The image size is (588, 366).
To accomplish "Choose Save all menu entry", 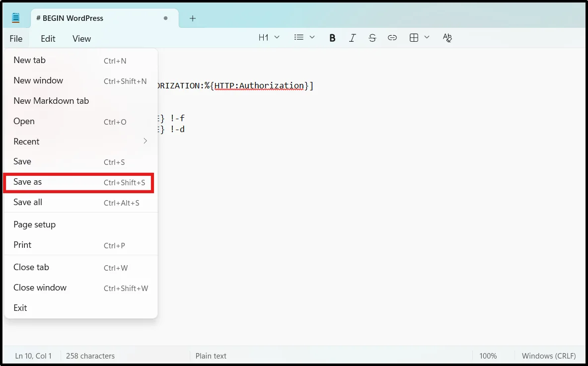I will click(x=80, y=203).
